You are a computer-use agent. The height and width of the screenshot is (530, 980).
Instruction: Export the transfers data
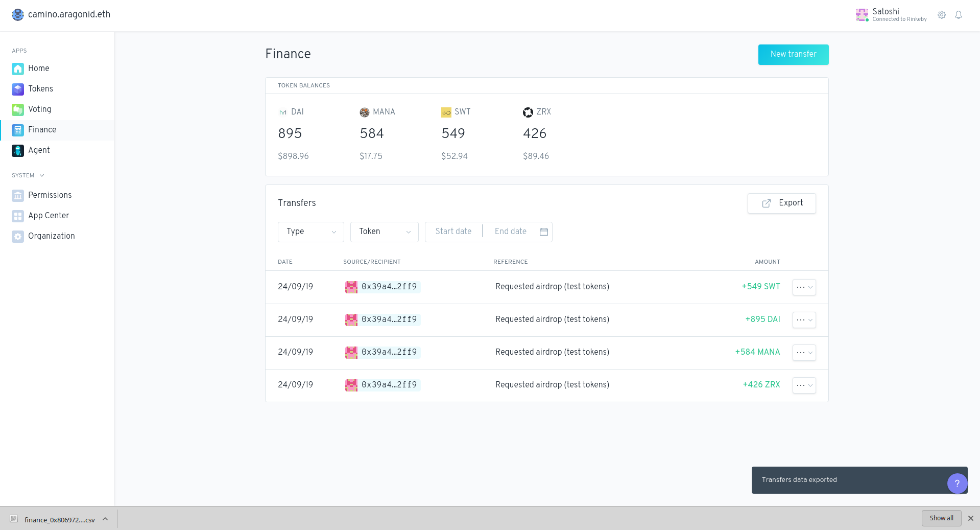point(781,203)
